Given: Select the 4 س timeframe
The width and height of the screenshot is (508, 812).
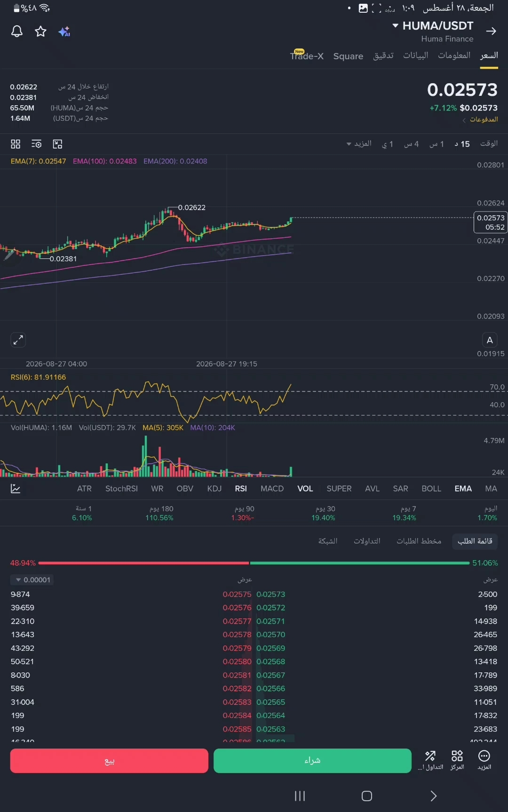Looking at the screenshot, I should pyautogui.click(x=412, y=144).
